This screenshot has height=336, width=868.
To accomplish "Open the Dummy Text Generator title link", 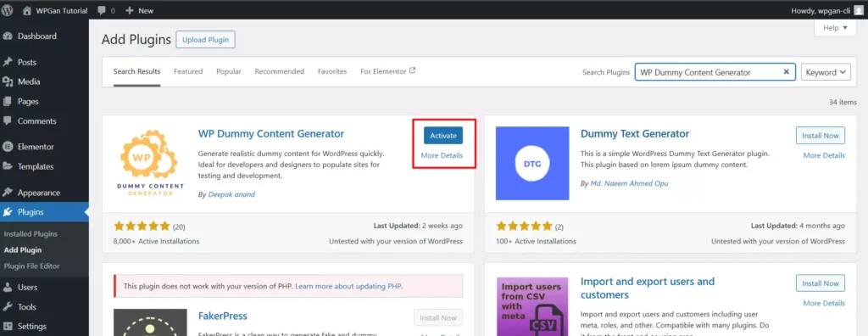I will (635, 133).
